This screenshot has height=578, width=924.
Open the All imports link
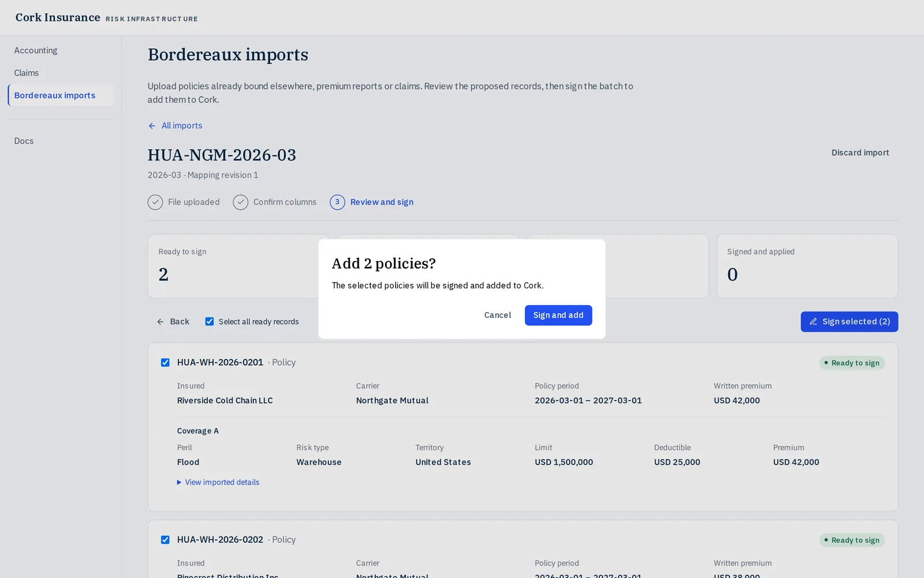tap(182, 125)
